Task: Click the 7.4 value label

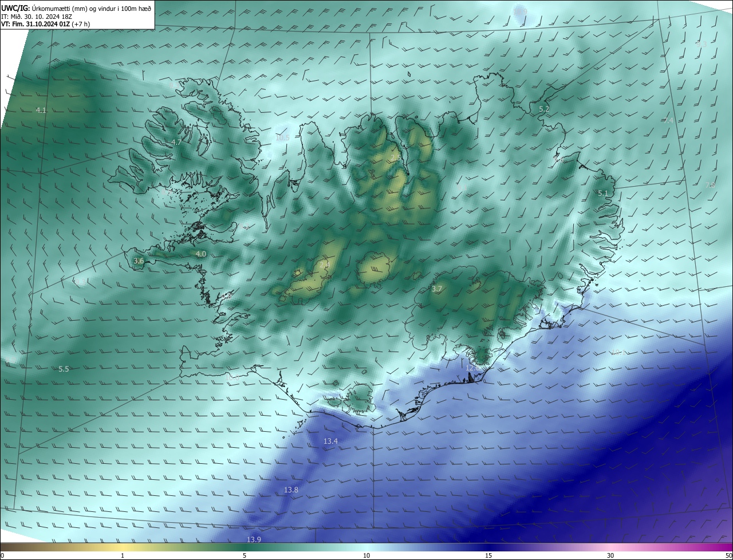Action: [x=669, y=120]
